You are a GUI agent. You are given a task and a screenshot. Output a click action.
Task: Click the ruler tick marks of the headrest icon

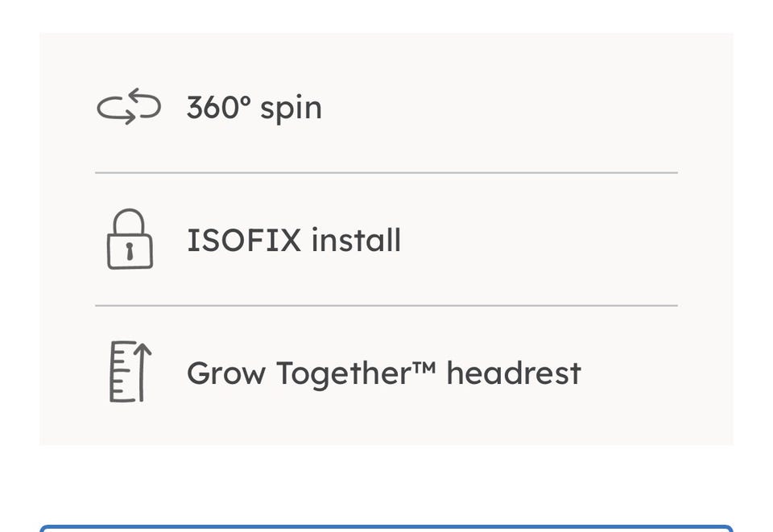(x=119, y=373)
